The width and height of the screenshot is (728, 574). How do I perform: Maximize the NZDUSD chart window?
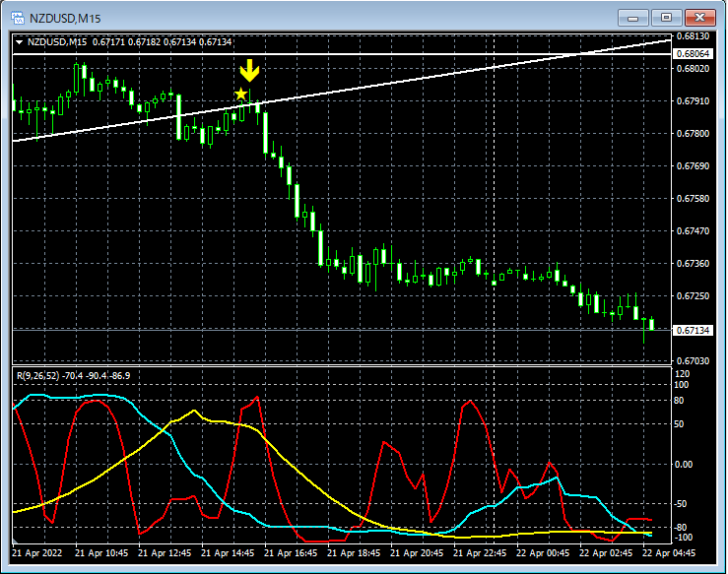(666, 18)
